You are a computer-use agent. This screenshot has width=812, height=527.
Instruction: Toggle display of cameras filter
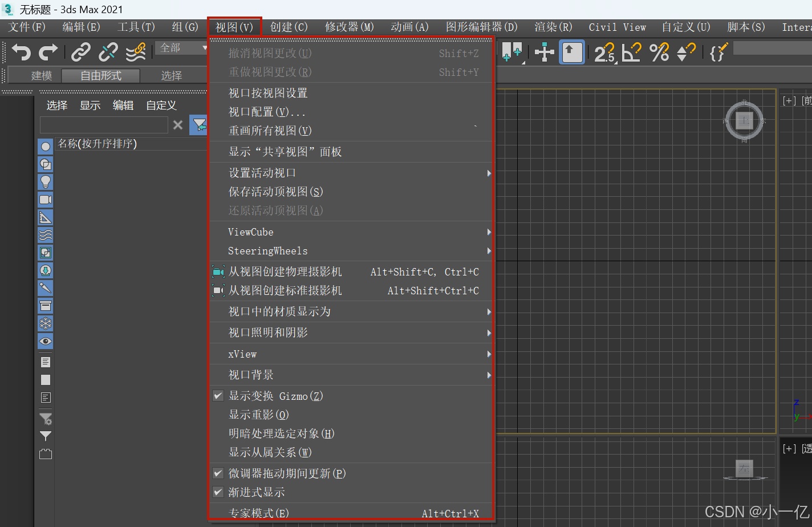46,200
